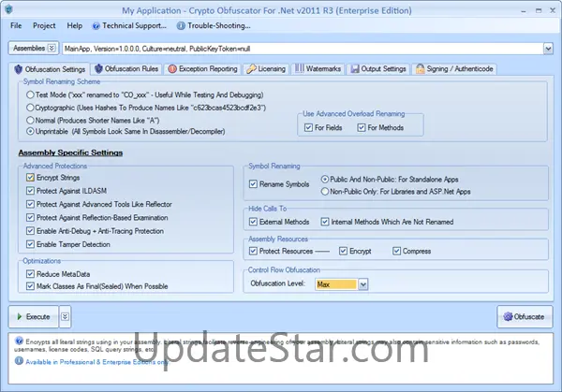Expand the assembly selection combo box arrow
Viewport: 562px width, 392px height.
(548, 49)
